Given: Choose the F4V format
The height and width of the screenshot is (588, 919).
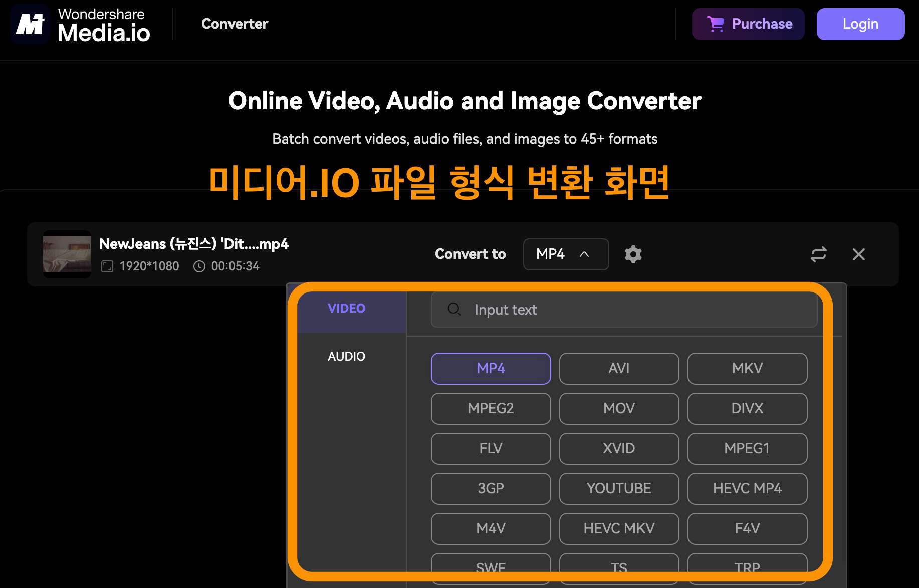Looking at the screenshot, I should coord(748,529).
